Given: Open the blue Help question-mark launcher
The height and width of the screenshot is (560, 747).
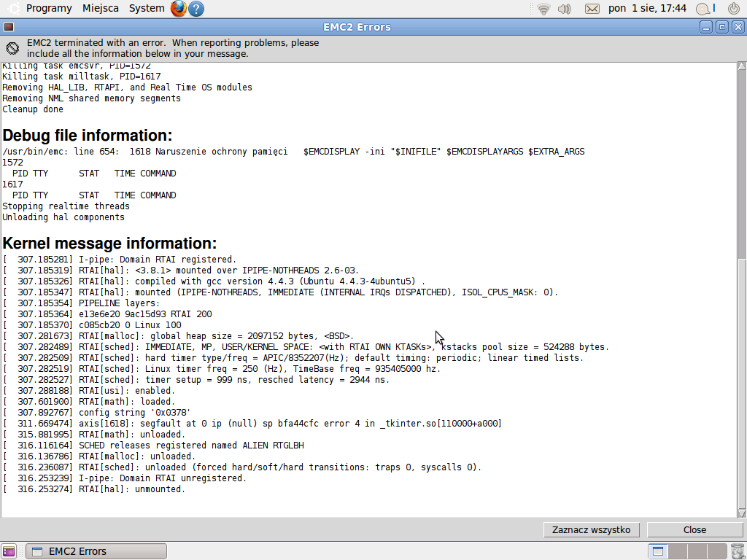Looking at the screenshot, I should point(196,9).
